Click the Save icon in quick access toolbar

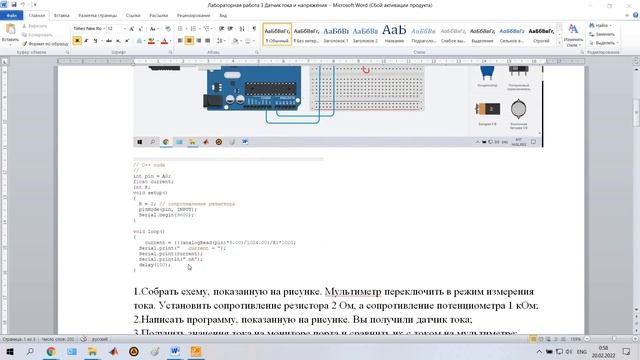click(13, 4)
